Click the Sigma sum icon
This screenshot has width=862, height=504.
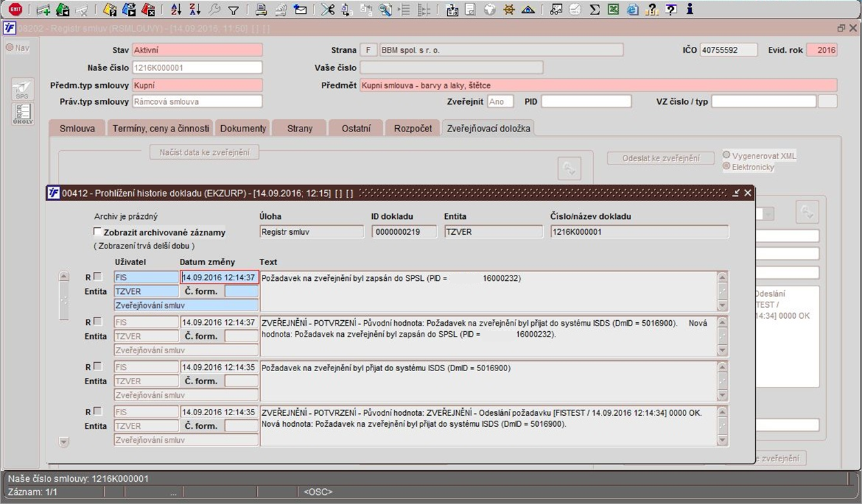click(595, 10)
